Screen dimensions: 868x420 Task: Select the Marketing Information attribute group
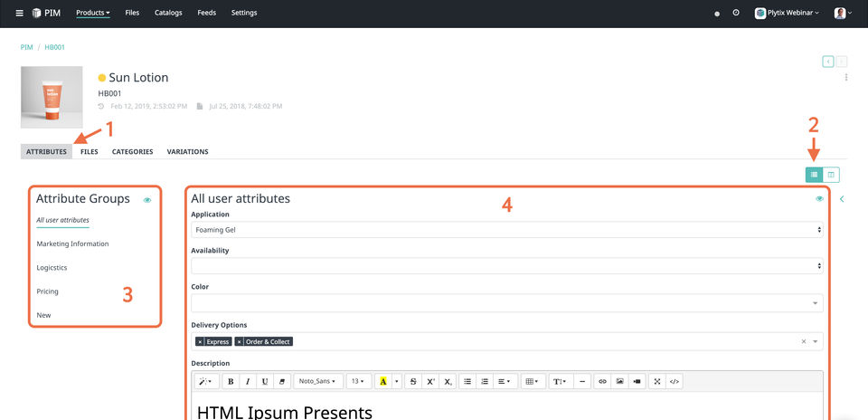tap(72, 243)
